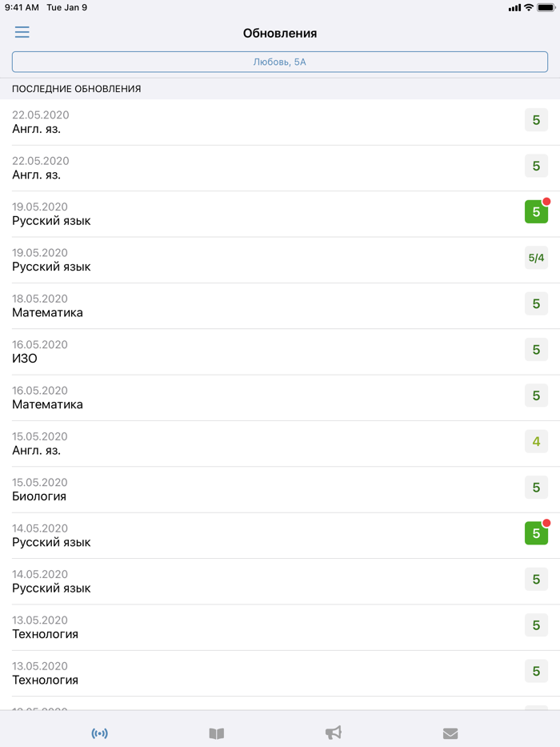Select Математика entry dated 18.05.2020
The width and height of the screenshot is (560, 747).
[240, 305]
